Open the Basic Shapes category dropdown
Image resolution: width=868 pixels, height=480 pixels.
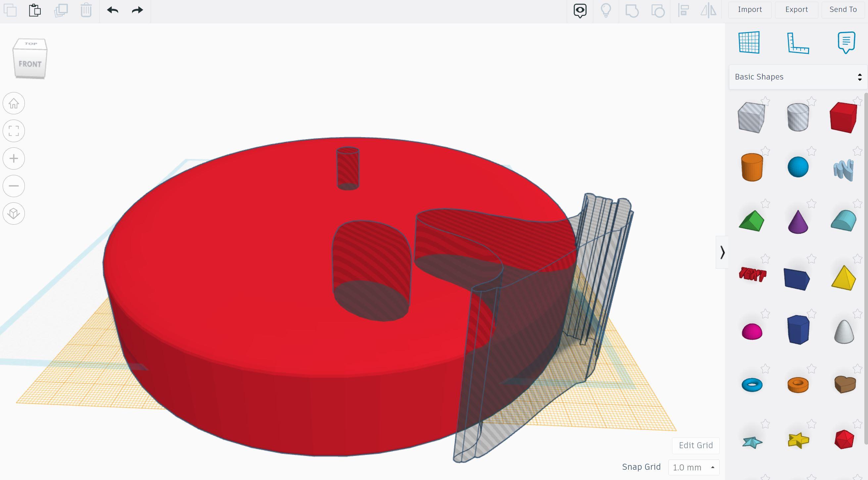(798, 77)
